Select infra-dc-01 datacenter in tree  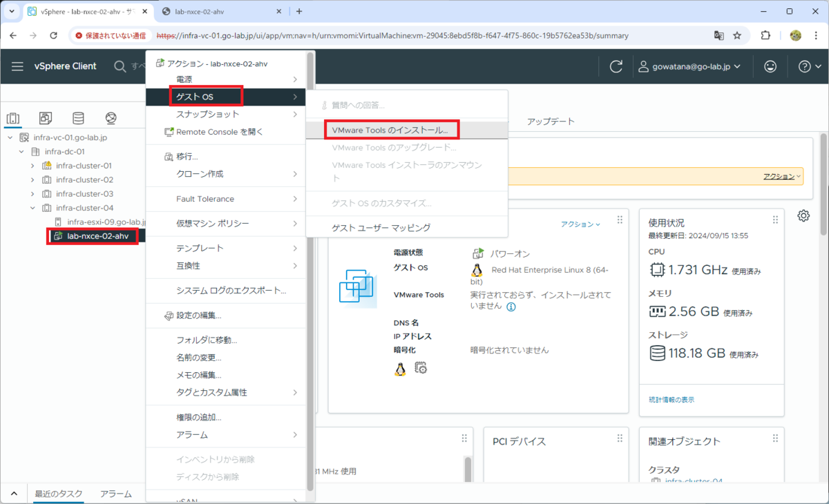coord(64,151)
